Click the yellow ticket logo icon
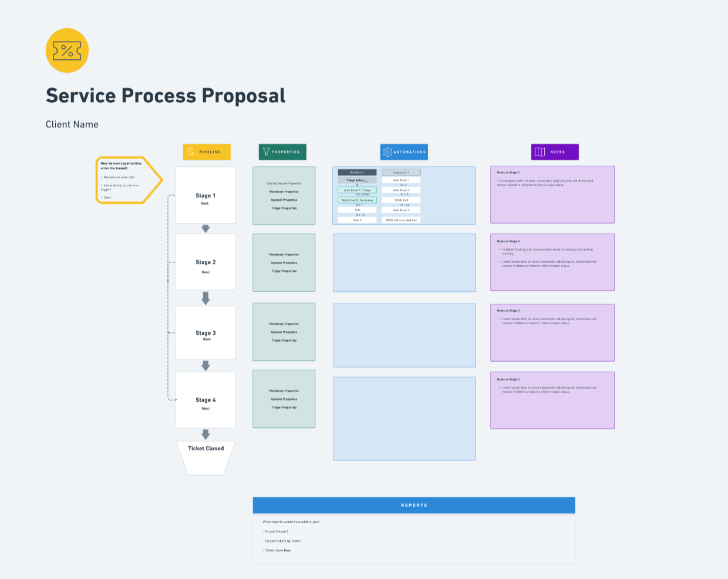 (67, 51)
